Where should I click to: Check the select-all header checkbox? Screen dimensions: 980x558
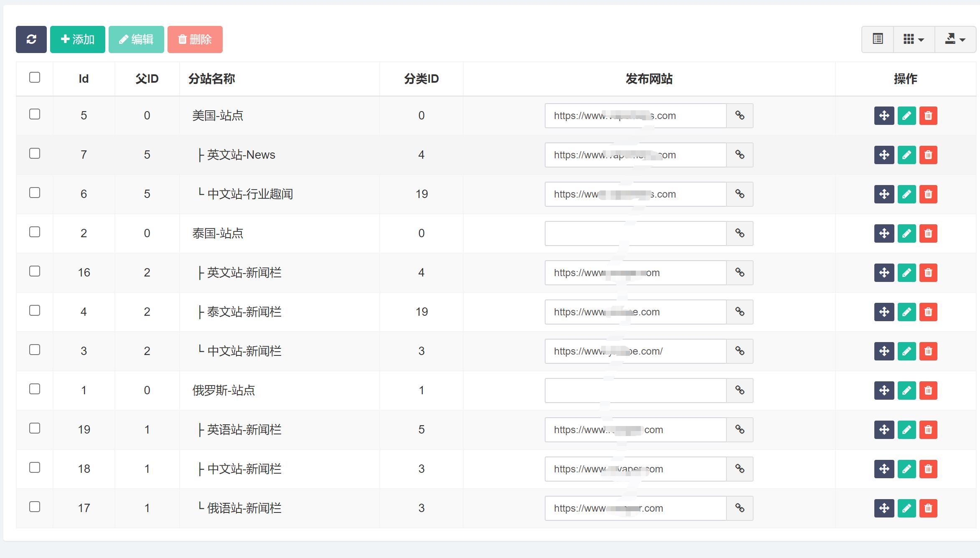pyautogui.click(x=35, y=77)
